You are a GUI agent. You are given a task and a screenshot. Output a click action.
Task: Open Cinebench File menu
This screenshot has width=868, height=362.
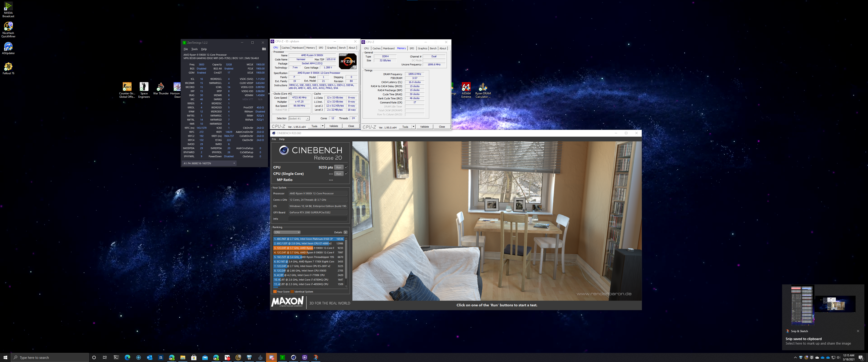coord(274,139)
